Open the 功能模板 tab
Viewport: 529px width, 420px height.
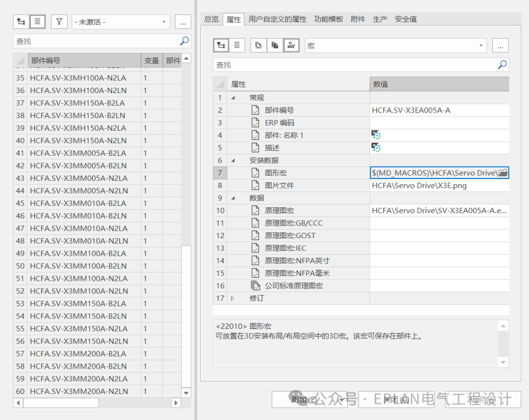tap(328, 19)
